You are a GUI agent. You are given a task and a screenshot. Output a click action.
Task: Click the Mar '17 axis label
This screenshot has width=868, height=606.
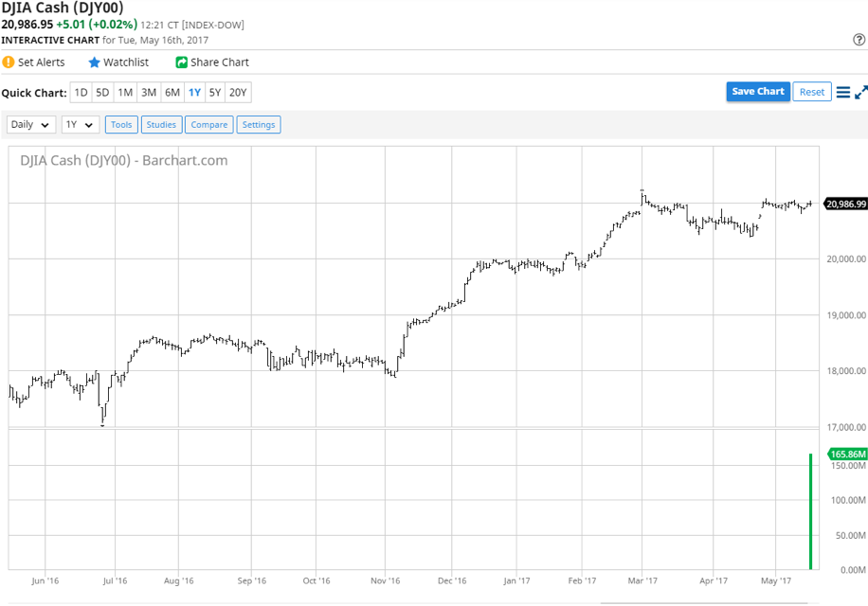point(642,580)
